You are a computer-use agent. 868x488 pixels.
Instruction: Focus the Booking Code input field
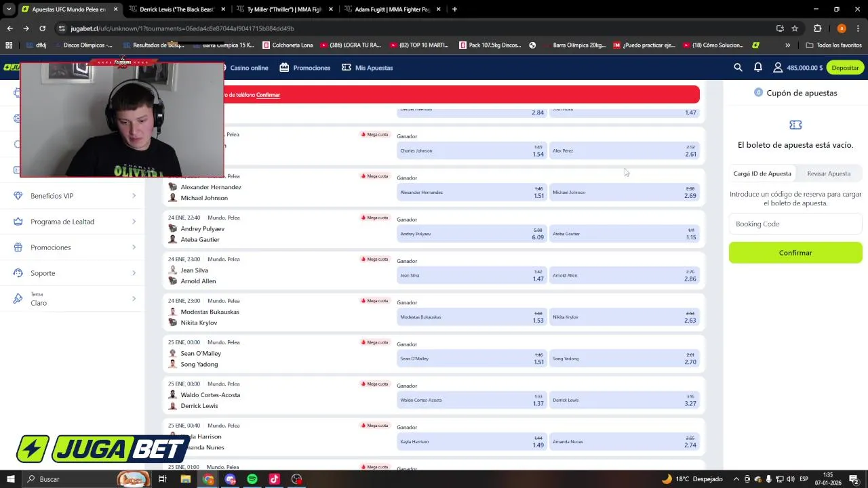tap(795, 224)
